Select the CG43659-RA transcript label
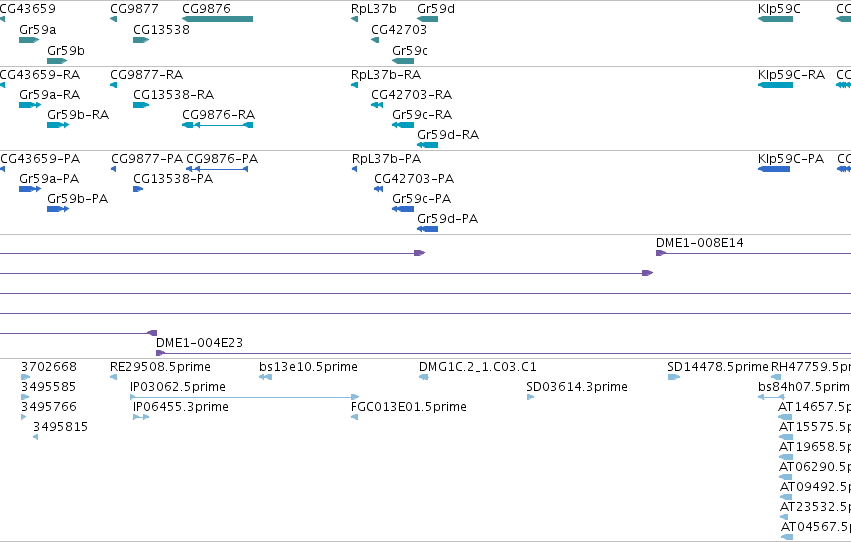This screenshot has height=542, width=851. (x=40, y=74)
